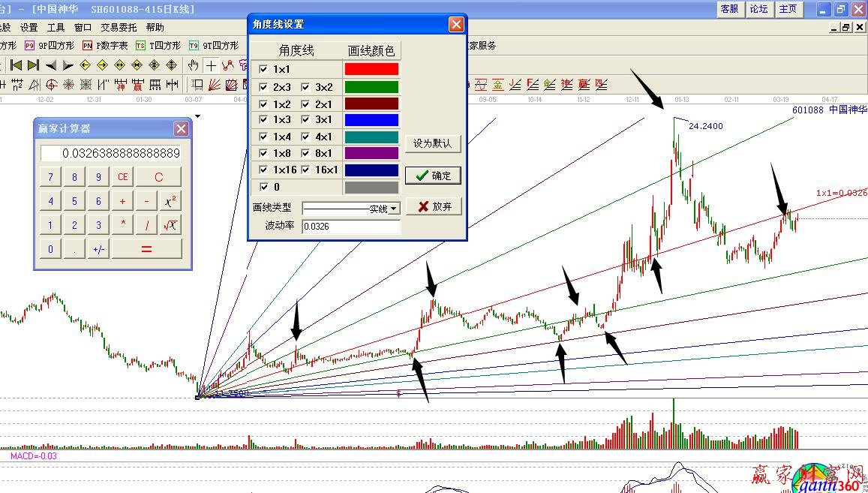Select the hand pan tool

coord(194,65)
